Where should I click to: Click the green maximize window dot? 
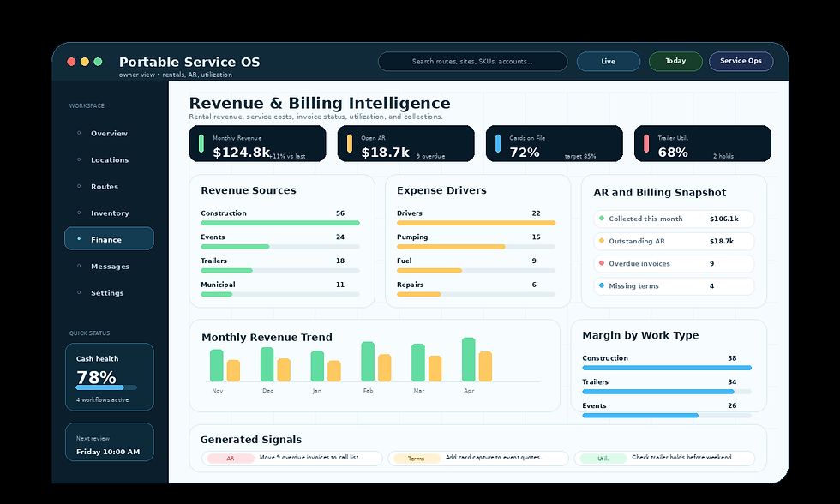coord(98,62)
